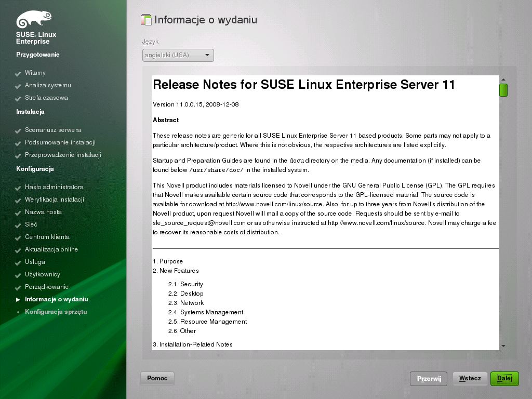Screen dimensions: 532x399
Task: Click '2.6. Other' contents entry
Action: coord(182,331)
